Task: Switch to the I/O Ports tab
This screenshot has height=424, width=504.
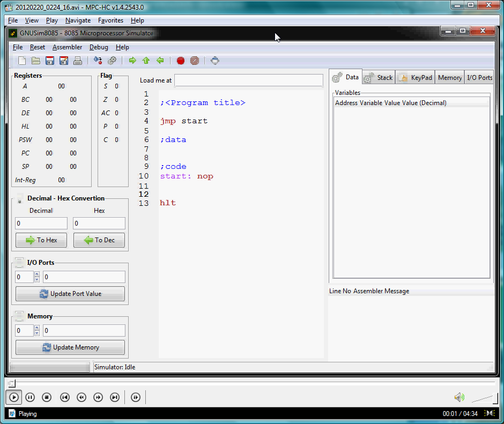Action: [479, 78]
